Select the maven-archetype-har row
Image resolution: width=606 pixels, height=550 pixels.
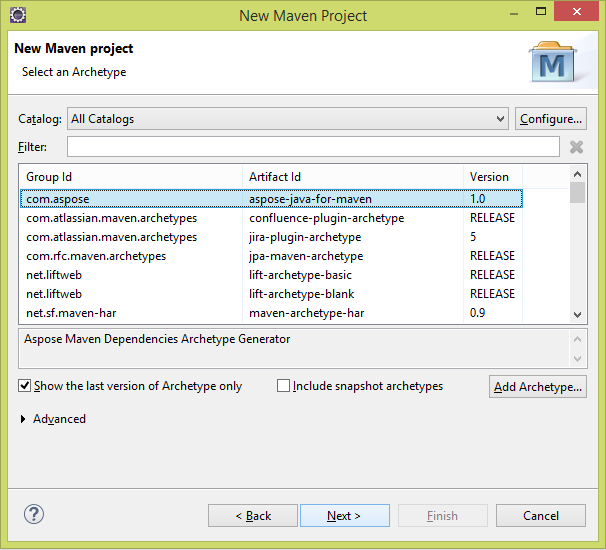[x=271, y=313]
